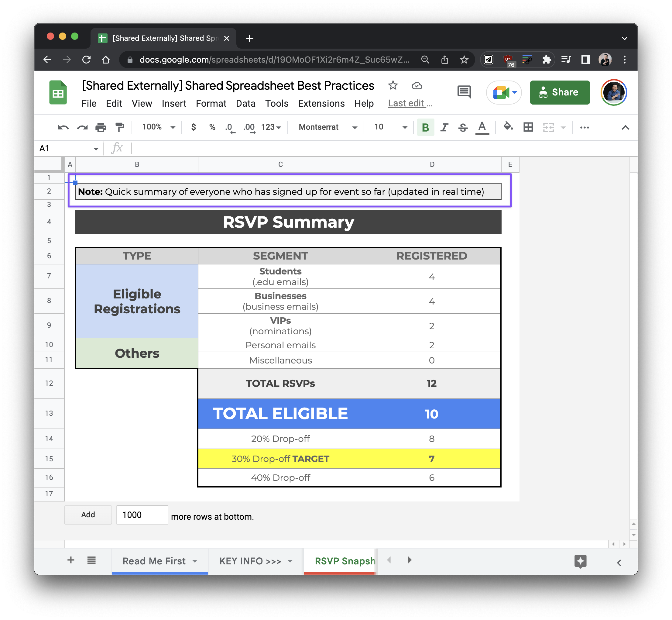The image size is (672, 620).
Task: Collapse the toolbar with the chevron
Action: tap(625, 127)
